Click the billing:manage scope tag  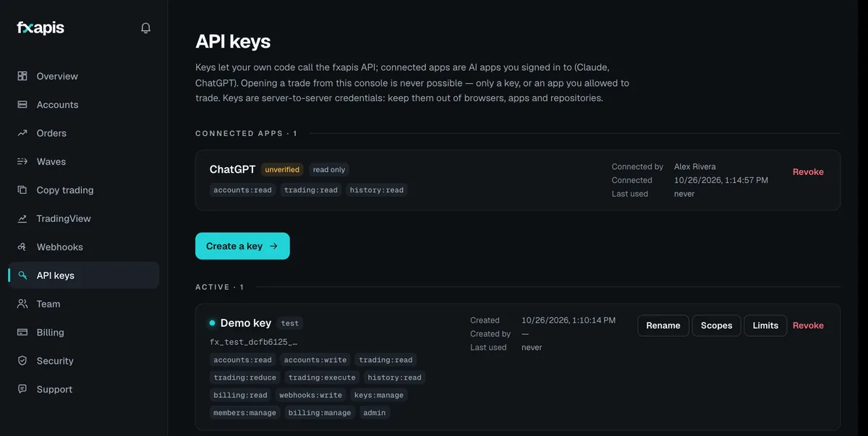320,413
